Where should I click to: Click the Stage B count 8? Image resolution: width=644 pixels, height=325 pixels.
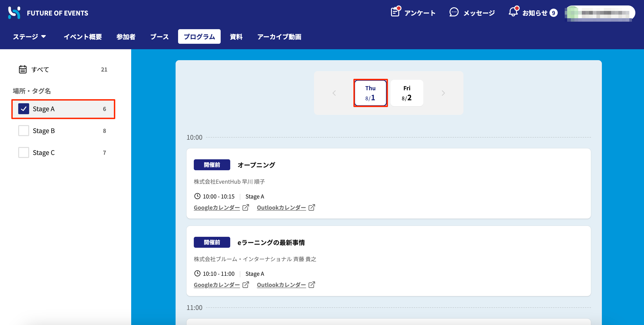105,131
